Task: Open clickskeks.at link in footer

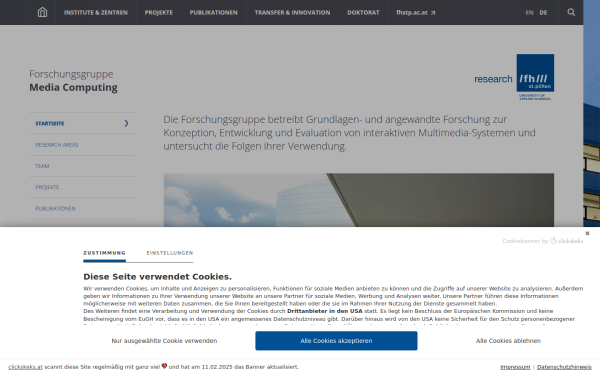Action: click(x=25, y=367)
